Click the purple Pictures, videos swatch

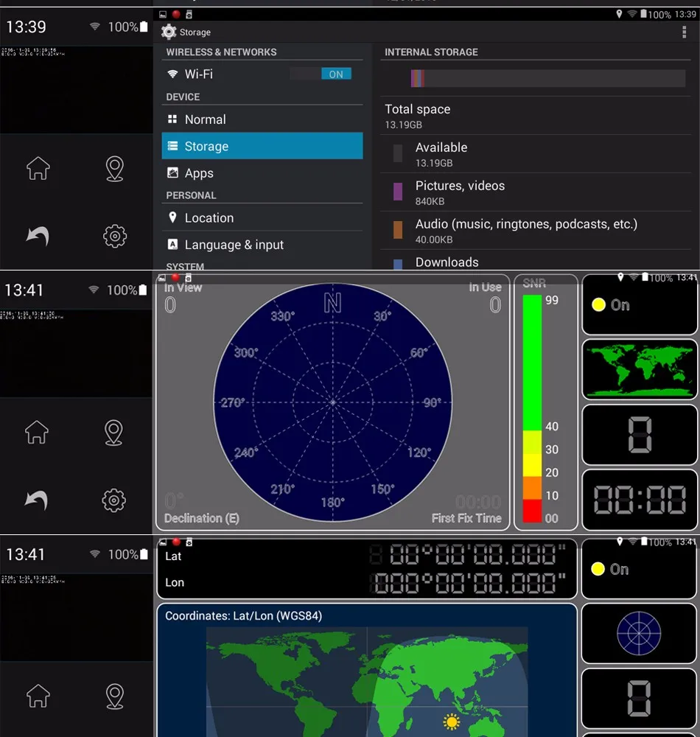[x=397, y=192]
